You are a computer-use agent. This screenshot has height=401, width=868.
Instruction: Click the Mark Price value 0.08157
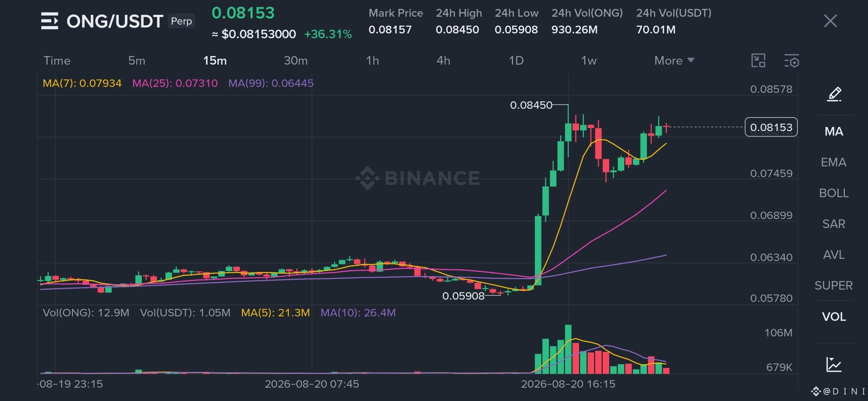coord(390,30)
